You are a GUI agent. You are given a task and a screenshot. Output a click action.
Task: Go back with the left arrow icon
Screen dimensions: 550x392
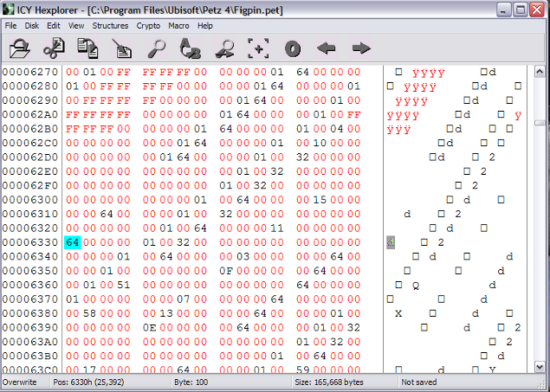(327, 48)
